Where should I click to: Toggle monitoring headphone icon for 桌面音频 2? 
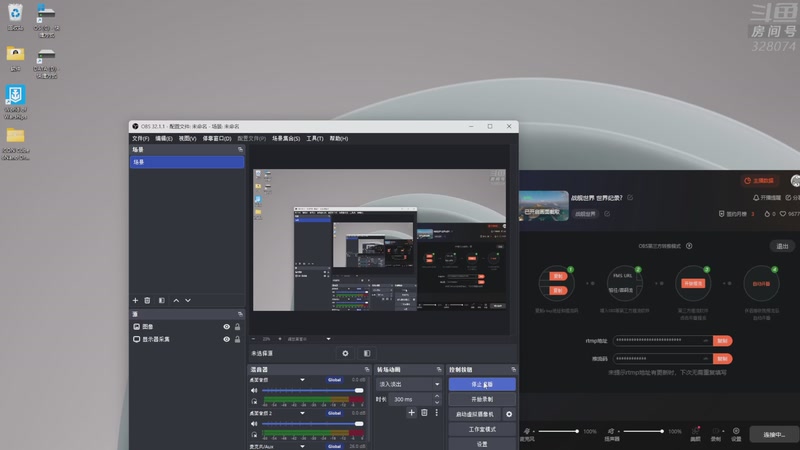tap(254, 434)
